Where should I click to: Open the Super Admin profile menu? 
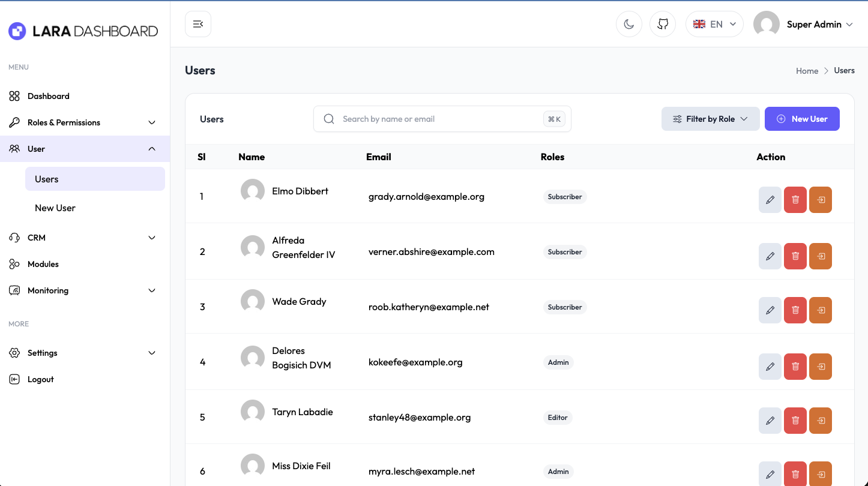coord(803,24)
